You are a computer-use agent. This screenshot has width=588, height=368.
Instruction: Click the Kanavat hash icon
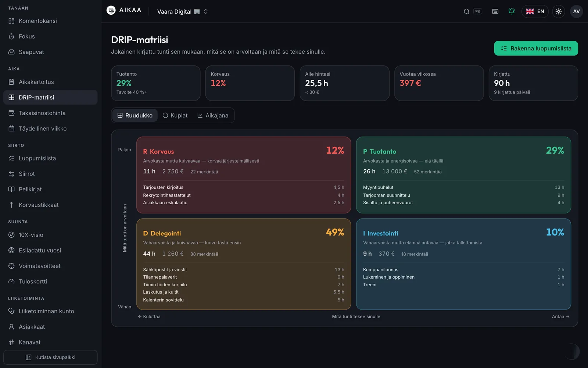tap(11, 342)
